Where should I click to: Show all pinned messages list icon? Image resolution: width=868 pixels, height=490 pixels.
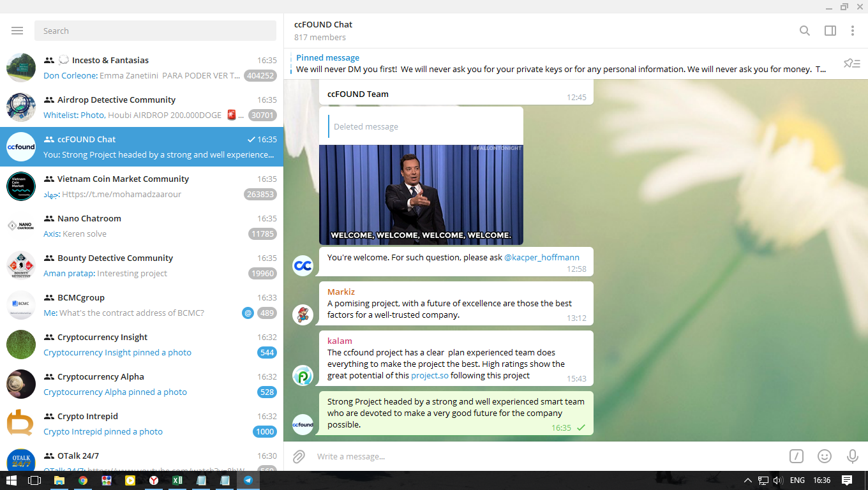(x=852, y=63)
